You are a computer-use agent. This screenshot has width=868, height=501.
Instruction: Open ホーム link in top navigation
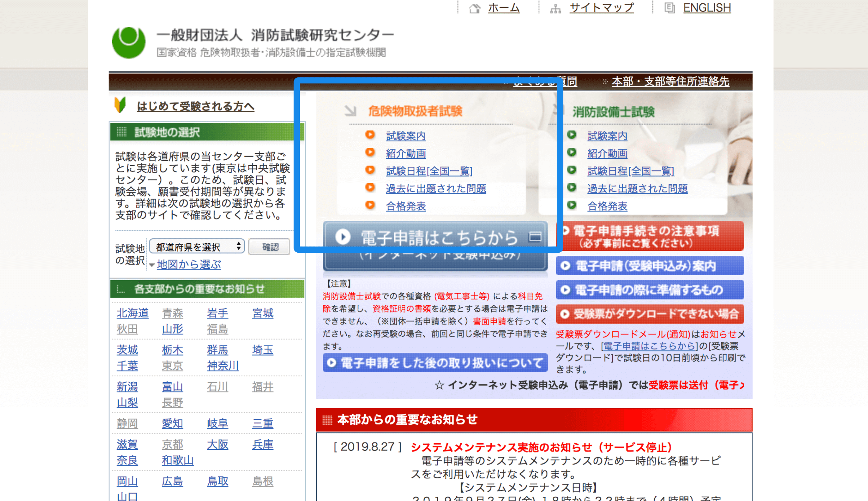coord(504,8)
